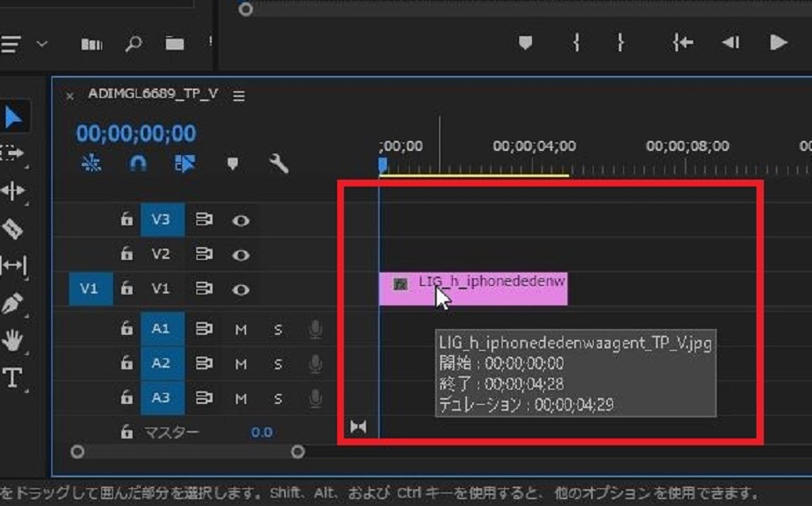812x506 pixels.
Task: Select the Selection arrow tool
Action: tap(13, 117)
